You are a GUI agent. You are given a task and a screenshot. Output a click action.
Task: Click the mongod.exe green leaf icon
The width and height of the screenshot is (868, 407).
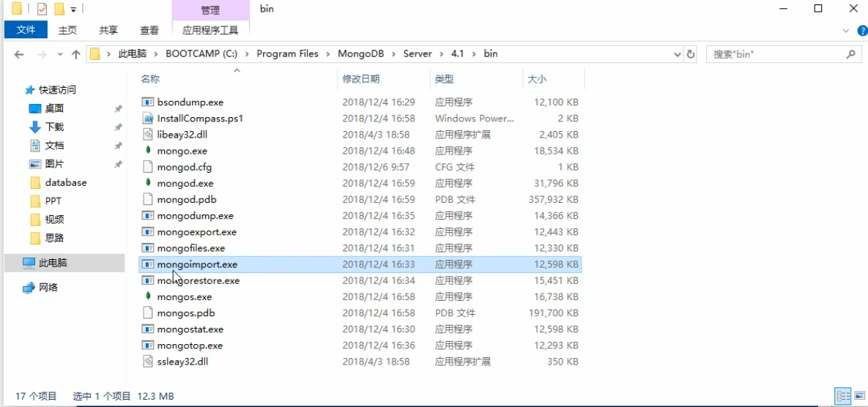147,183
